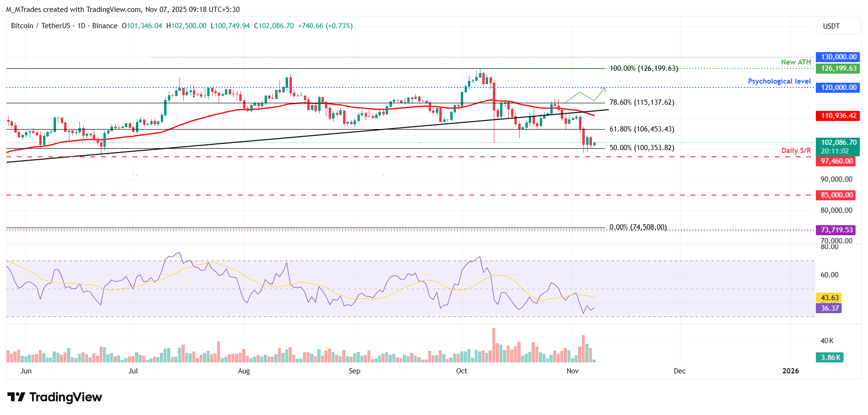Select the "Daily S/R" annotation text
This screenshot has height=415, width=868.
point(796,151)
